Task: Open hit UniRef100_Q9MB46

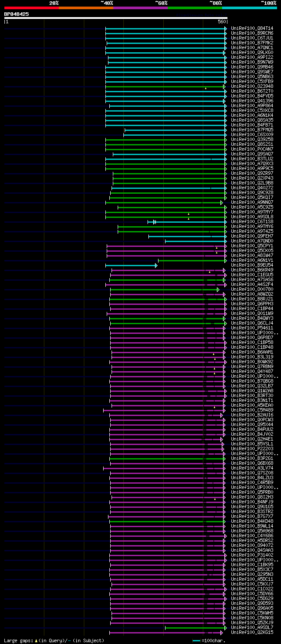Action: coord(252,67)
